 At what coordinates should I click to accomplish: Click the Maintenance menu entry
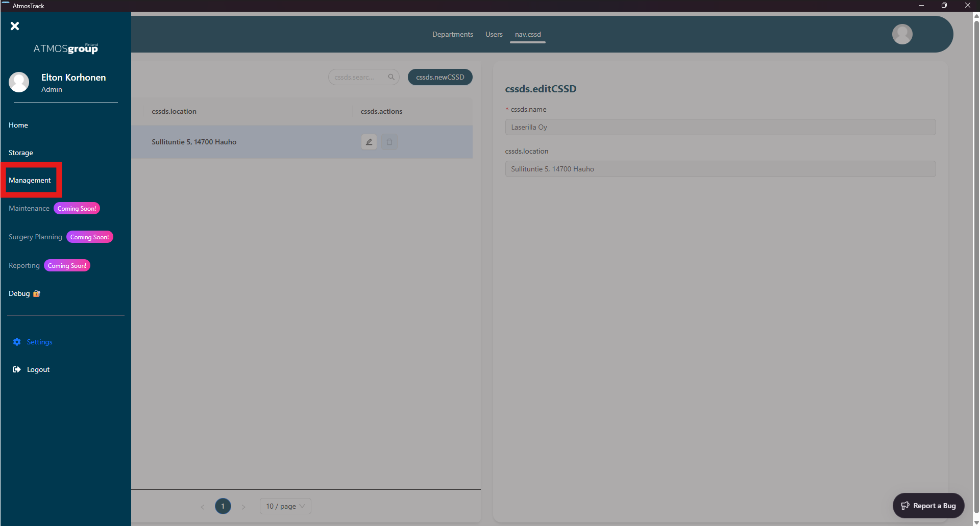29,208
